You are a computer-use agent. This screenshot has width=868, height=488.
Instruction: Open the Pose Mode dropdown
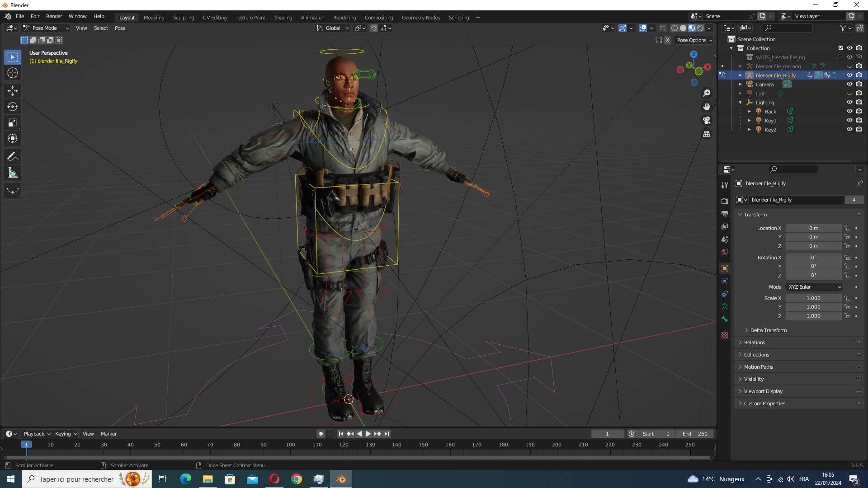pos(46,28)
